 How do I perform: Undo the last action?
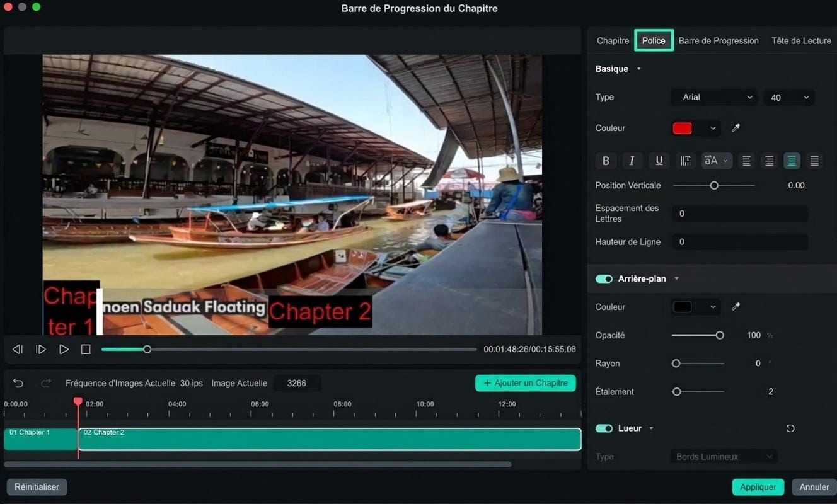point(18,383)
